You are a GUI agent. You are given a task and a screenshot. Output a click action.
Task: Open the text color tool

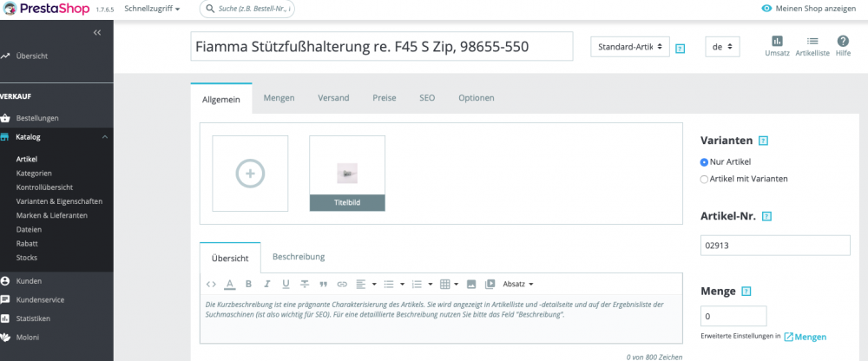click(x=230, y=284)
